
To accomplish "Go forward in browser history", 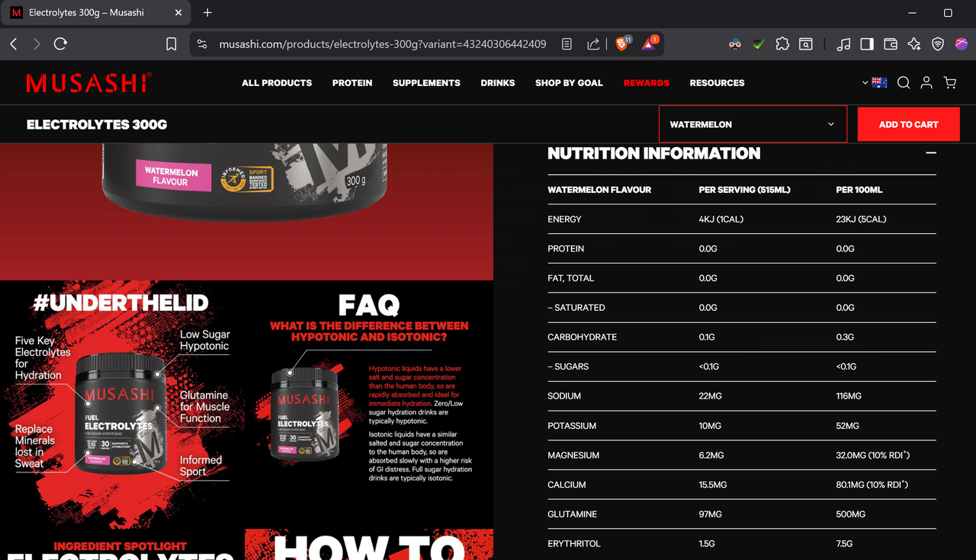I will [37, 44].
